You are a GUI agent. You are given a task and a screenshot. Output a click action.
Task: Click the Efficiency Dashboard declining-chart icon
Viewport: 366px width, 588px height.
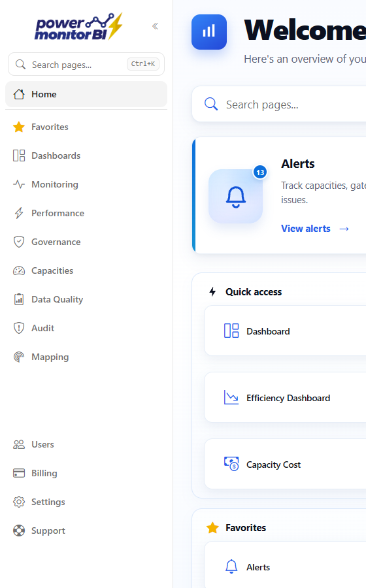coord(231,397)
